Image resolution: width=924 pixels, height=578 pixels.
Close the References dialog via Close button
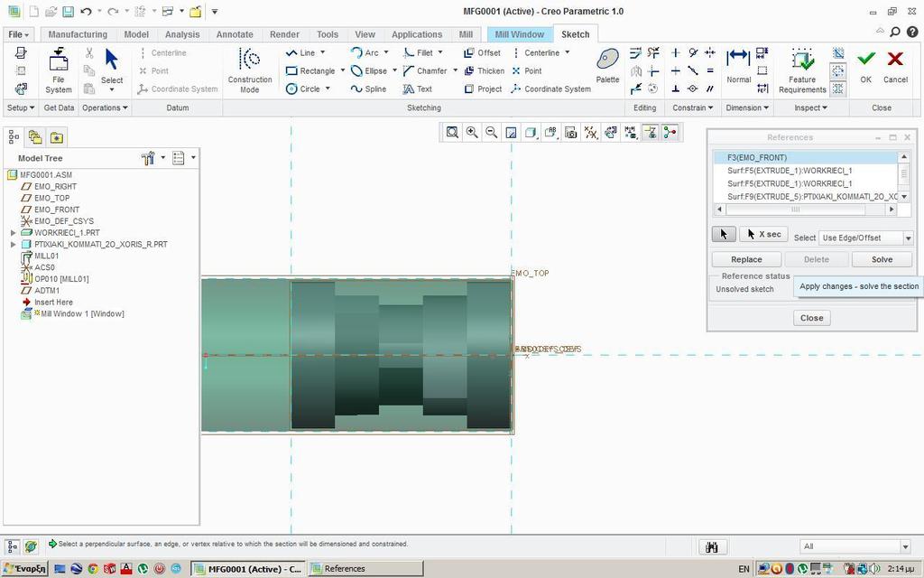[x=811, y=318]
